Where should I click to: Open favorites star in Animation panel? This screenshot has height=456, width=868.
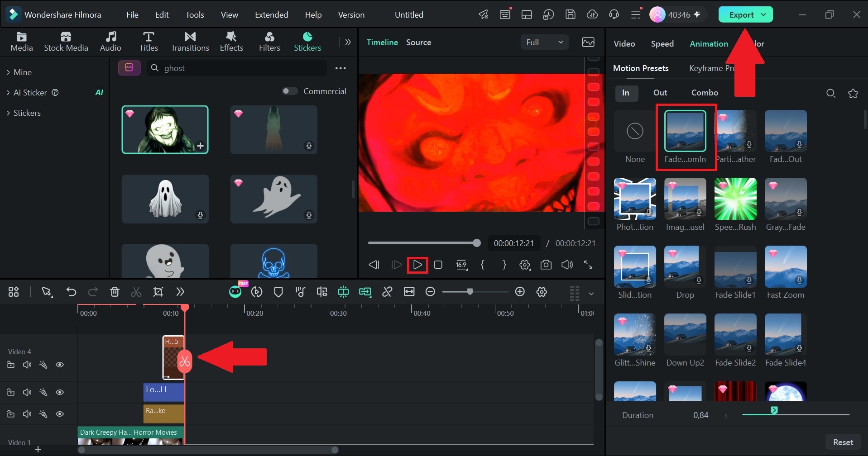click(x=853, y=93)
